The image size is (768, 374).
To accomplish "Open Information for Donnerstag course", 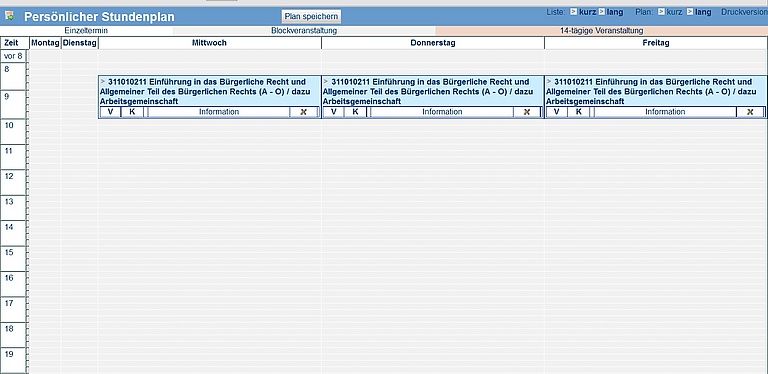I will (442, 112).
